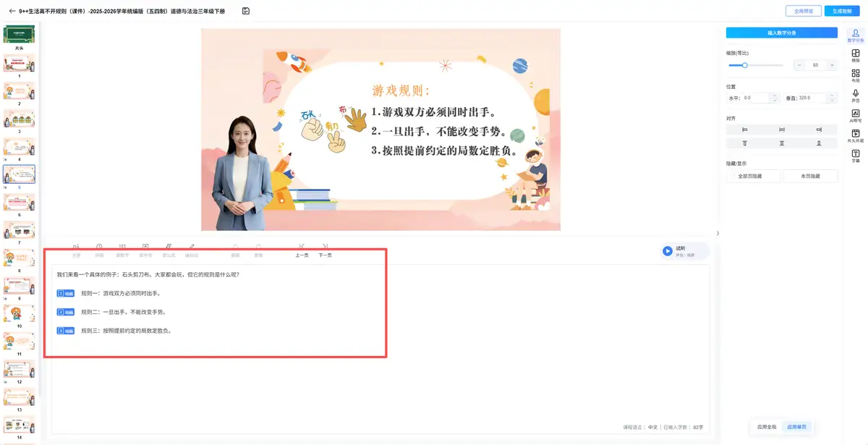Open the 布局 layout panel
Viewport: 868px width, 445px height.
click(856, 76)
